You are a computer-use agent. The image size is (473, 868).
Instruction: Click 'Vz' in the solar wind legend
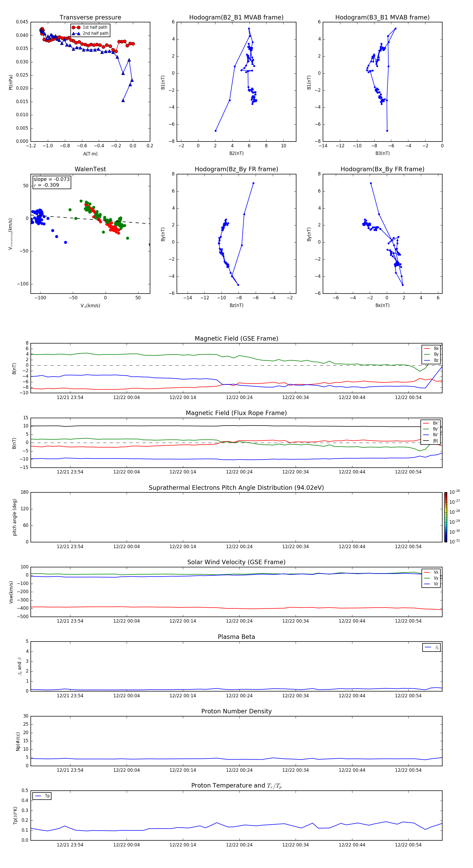(x=431, y=584)
